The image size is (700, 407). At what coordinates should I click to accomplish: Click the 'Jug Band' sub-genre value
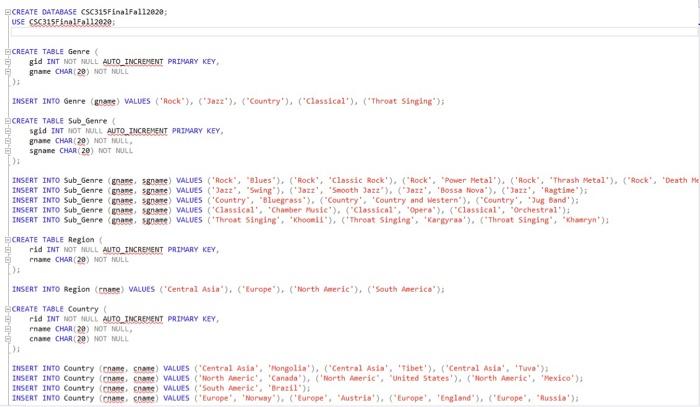[x=550, y=200]
